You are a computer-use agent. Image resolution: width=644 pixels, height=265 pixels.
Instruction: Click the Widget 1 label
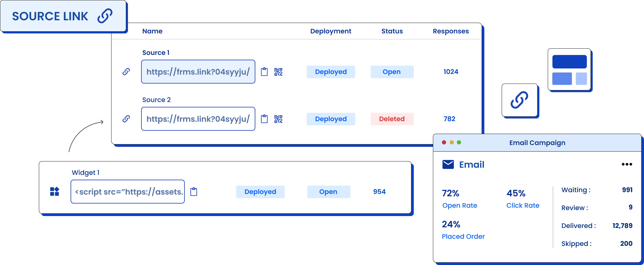[86, 173]
